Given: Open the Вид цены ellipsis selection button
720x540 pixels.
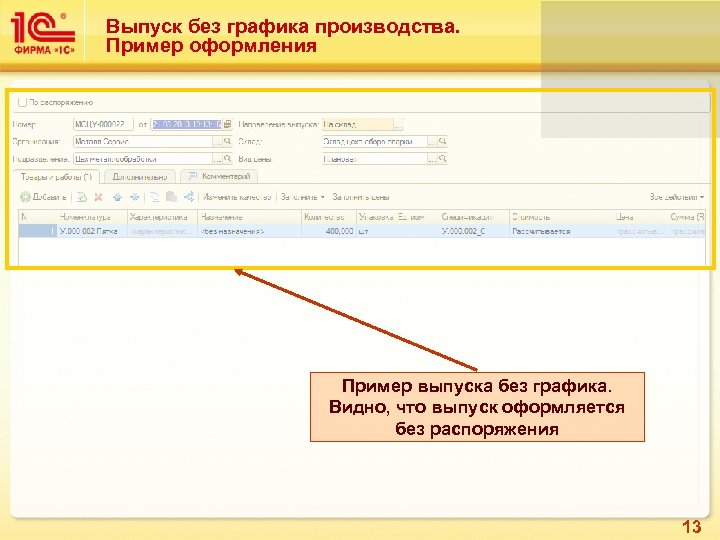Looking at the screenshot, I should click(433, 159).
